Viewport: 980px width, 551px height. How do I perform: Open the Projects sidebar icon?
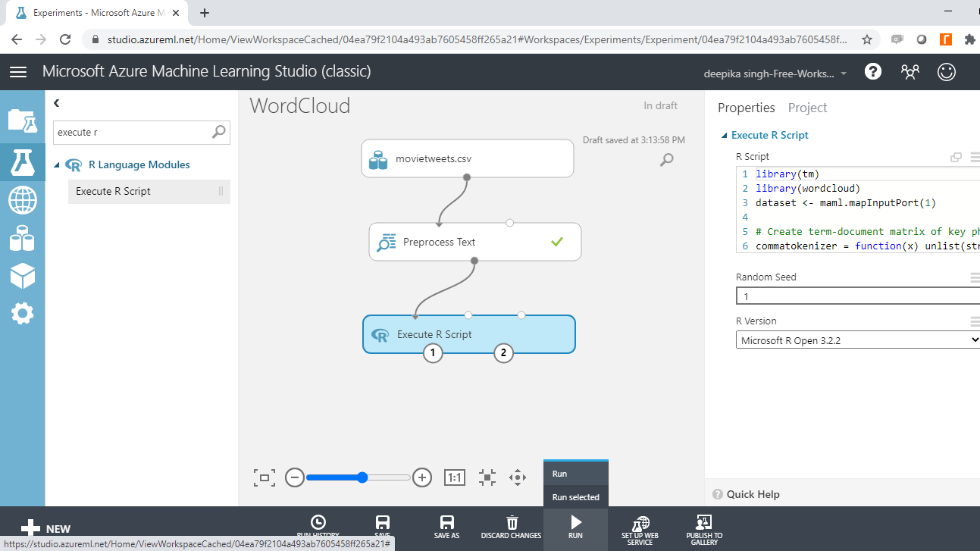coord(22,121)
